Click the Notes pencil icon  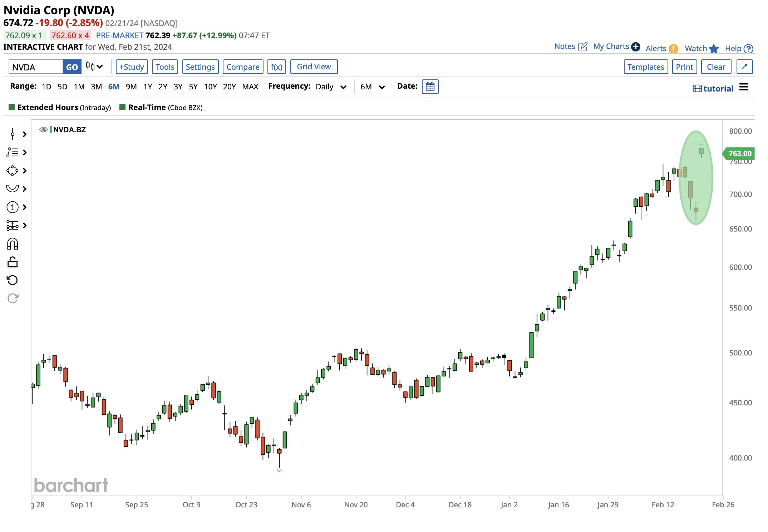pos(583,46)
